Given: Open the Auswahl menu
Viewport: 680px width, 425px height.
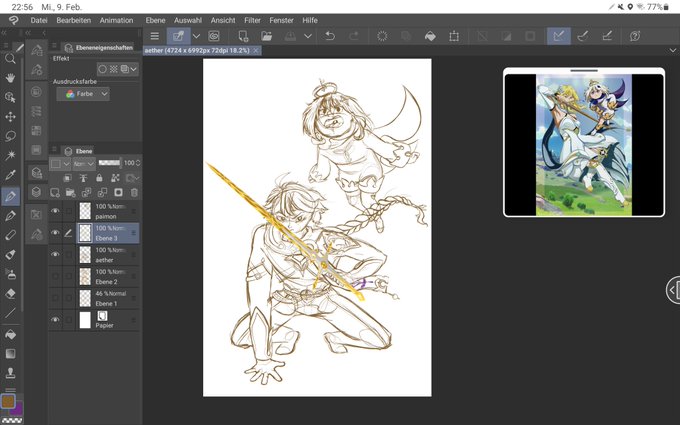Looking at the screenshot, I should click(188, 20).
